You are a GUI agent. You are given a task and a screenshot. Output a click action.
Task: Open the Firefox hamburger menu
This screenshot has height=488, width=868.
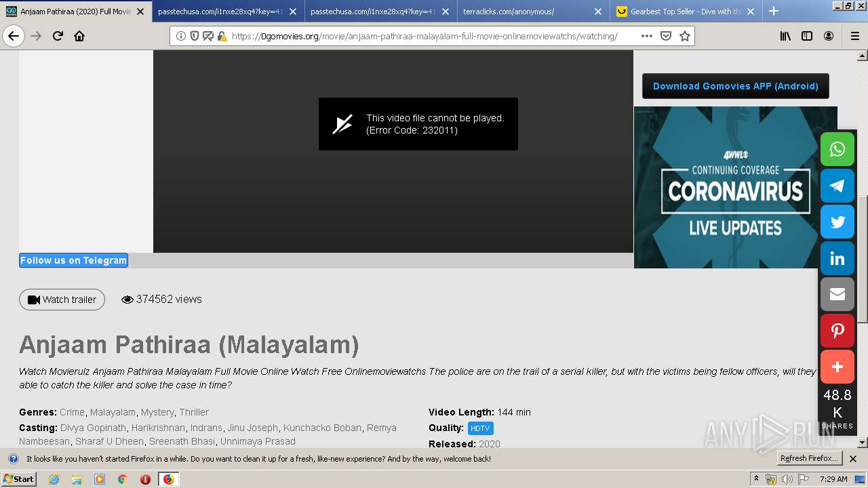[x=854, y=36]
